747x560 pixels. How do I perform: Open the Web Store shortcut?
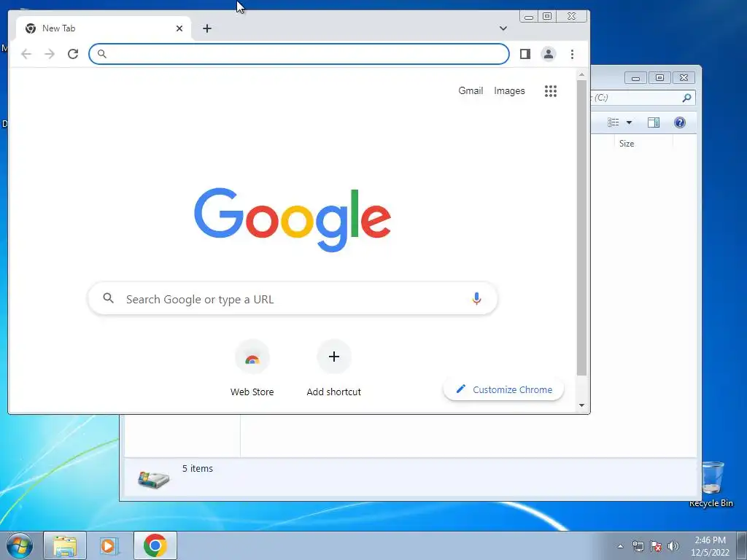252,368
